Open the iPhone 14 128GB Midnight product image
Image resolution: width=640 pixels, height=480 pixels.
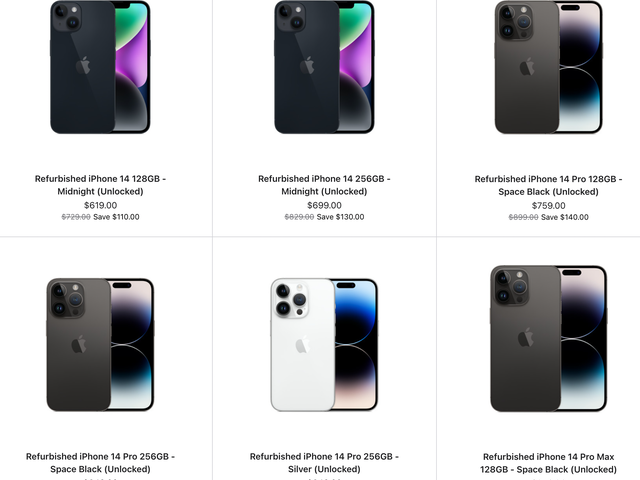pos(100,67)
